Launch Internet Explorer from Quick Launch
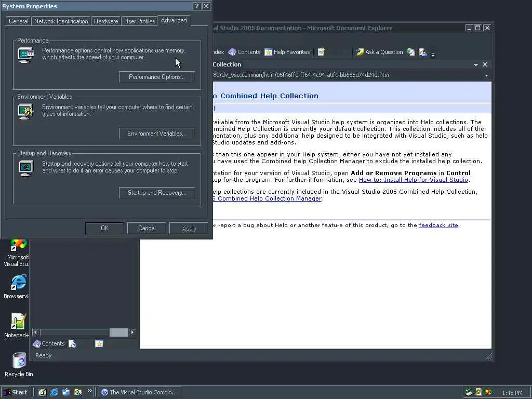 [54, 392]
